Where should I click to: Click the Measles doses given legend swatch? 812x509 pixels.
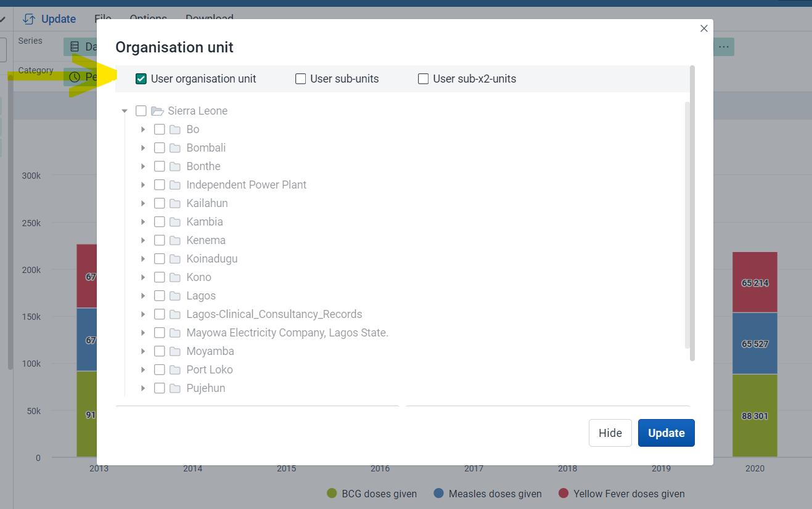click(439, 494)
